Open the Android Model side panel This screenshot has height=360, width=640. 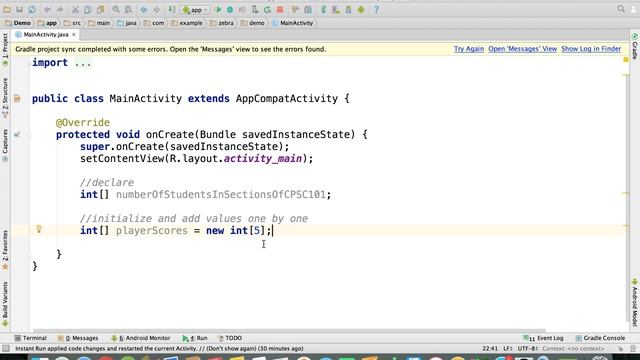click(x=635, y=302)
